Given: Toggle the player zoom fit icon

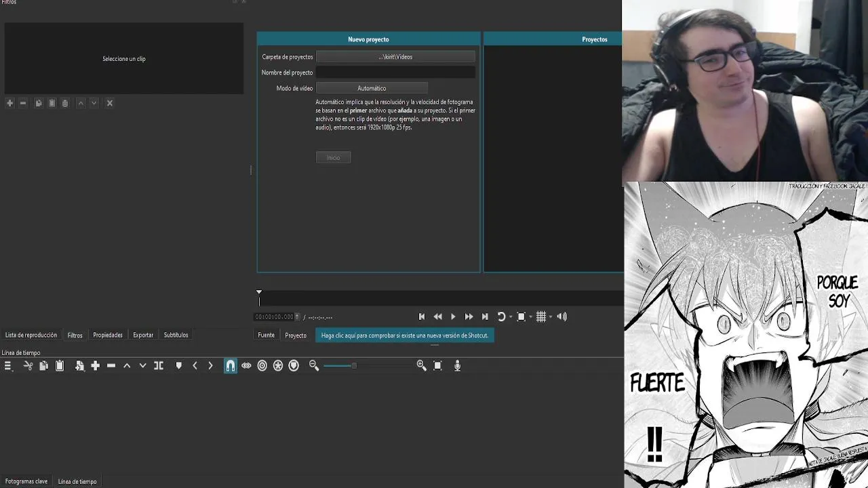Looking at the screenshot, I should coord(521,317).
